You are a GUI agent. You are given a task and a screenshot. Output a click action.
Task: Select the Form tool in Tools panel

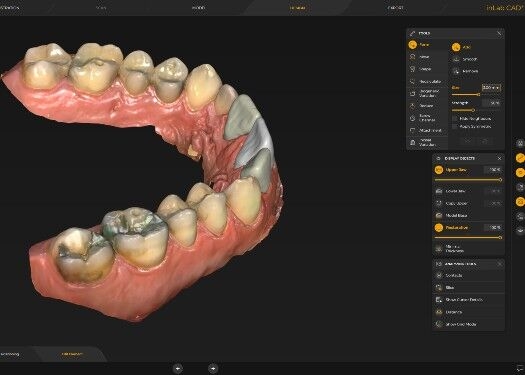[427, 45]
